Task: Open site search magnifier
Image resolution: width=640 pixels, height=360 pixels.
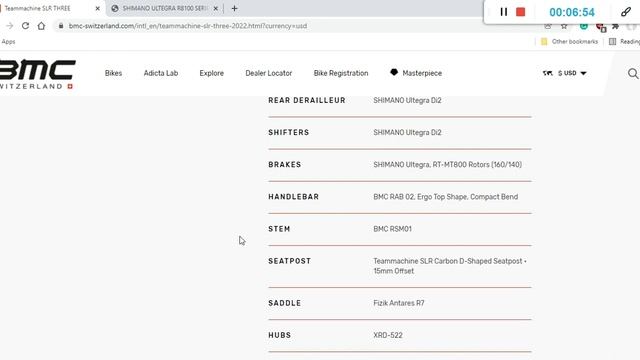Action: (633, 73)
